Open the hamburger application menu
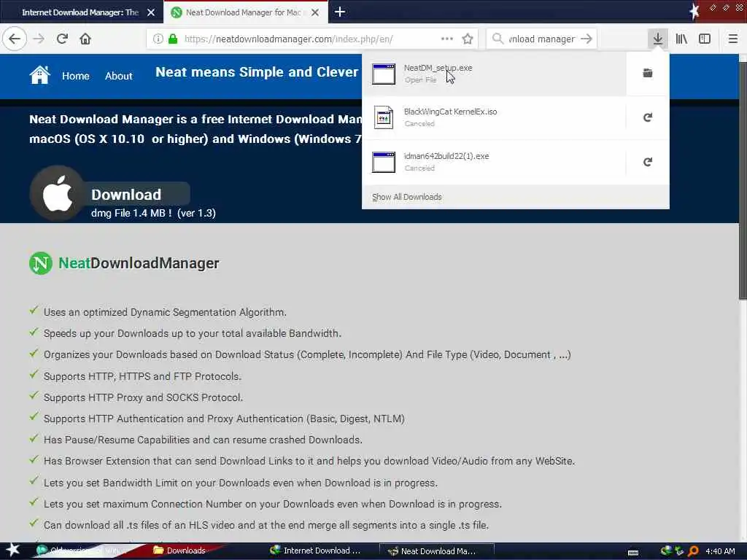Image resolution: width=747 pixels, height=560 pixels. click(732, 39)
